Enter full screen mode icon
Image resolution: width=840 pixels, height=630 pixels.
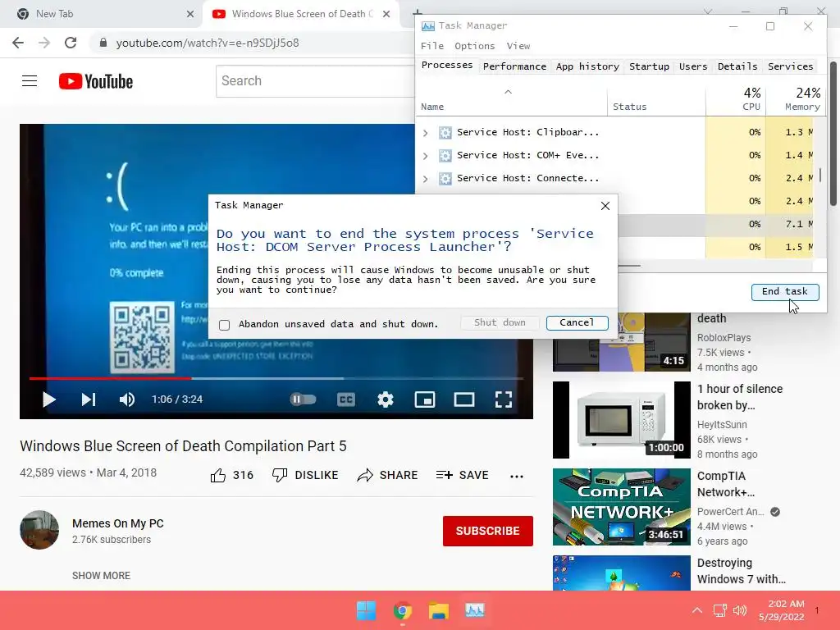click(x=504, y=399)
